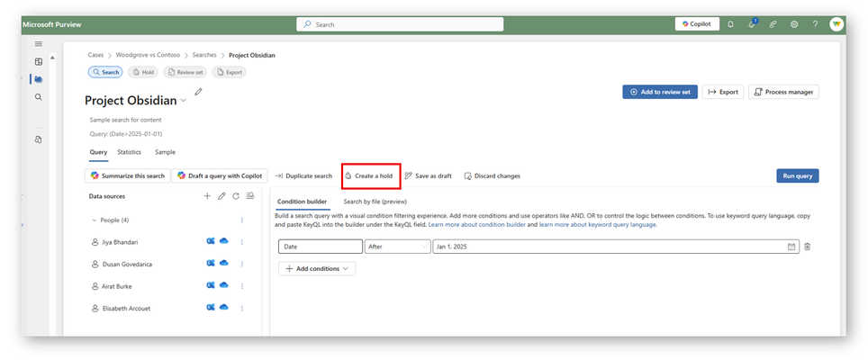Click Elisabeth Arcouet's OneDrive cloud icon
This screenshot has height=360, width=868.
pos(223,307)
